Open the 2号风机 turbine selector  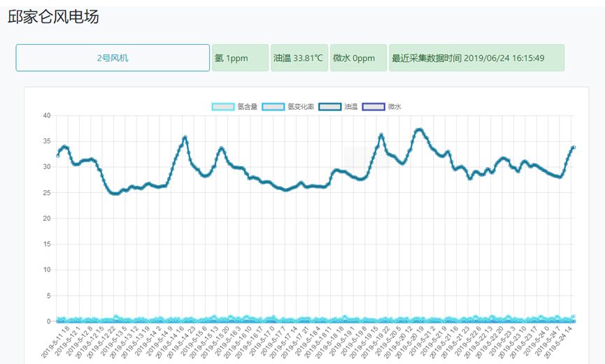pos(113,58)
